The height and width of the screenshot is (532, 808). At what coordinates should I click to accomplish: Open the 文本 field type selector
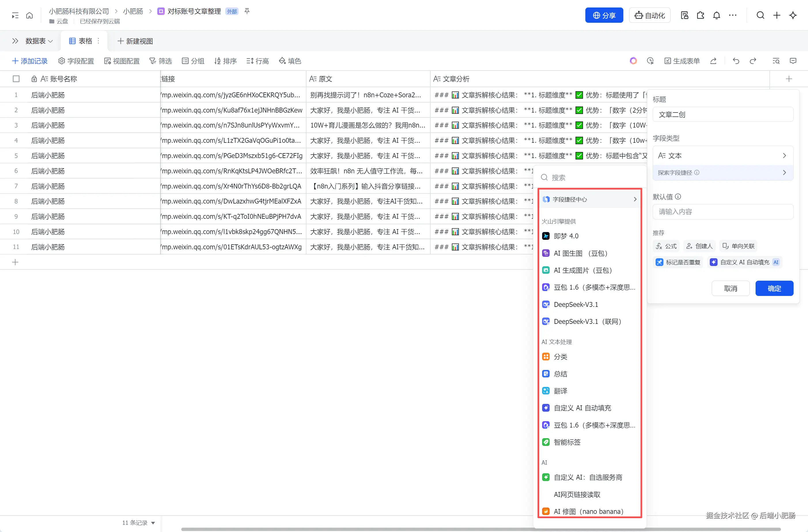pyautogui.click(x=722, y=155)
